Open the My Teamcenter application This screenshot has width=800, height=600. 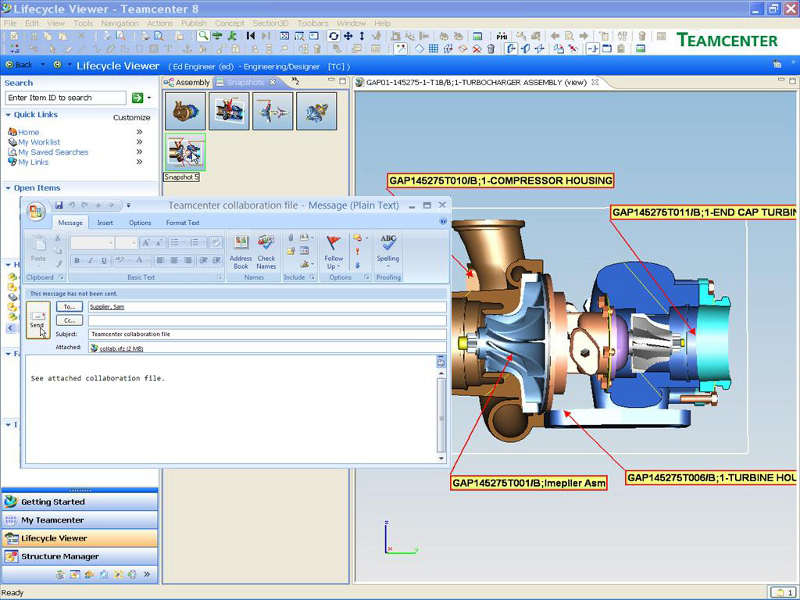click(x=80, y=520)
